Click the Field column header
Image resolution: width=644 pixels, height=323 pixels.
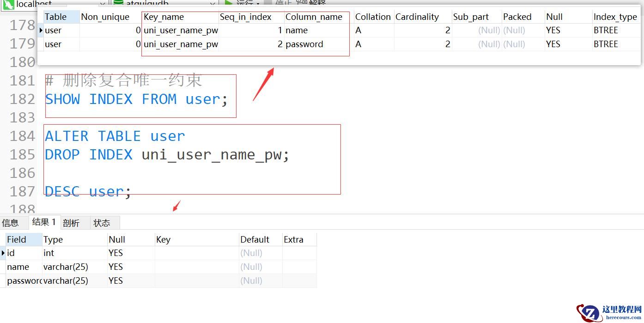pyautogui.click(x=24, y=239)
